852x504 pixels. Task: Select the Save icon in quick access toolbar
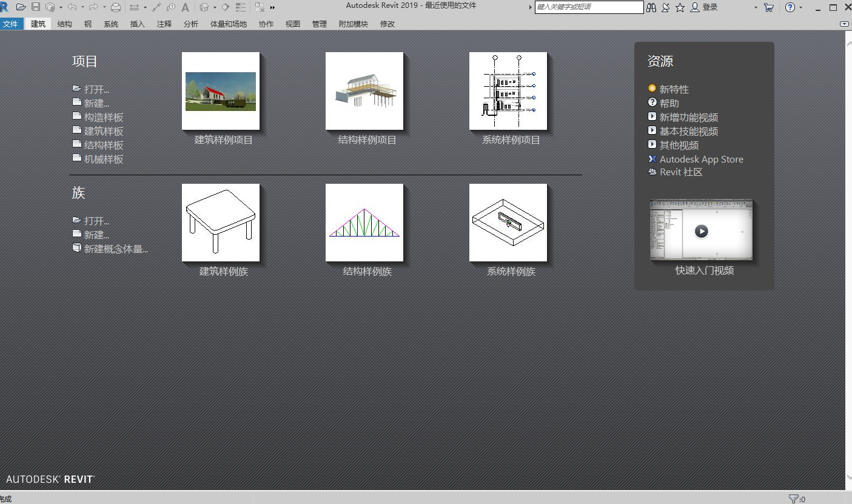[36, 7]
